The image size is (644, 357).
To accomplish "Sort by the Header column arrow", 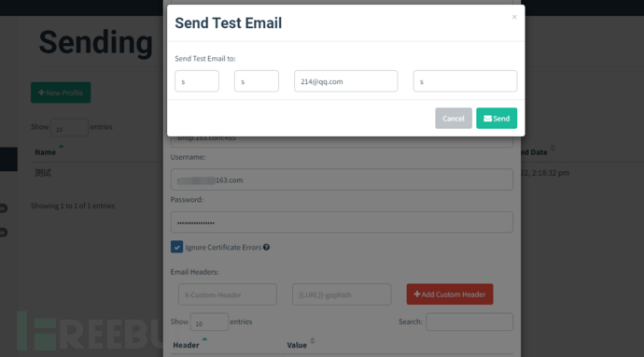I will tap(204, 339).
